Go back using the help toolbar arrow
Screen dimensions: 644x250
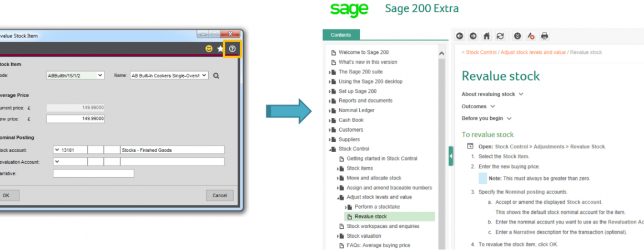[460, 36]
